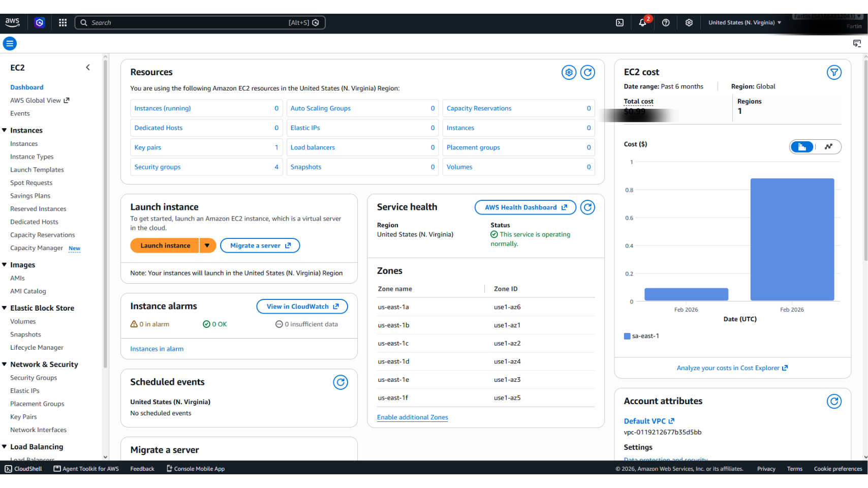Refresh the Account attributes panel
868x488 pixels.
834,402
